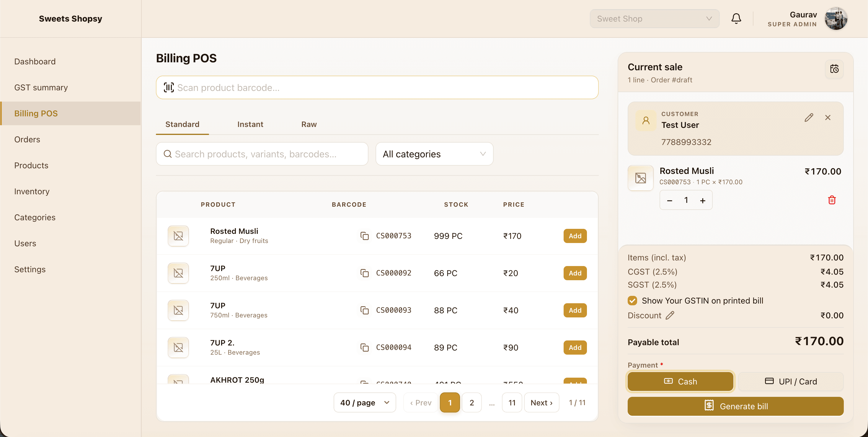Click Generate bill button
The height and width of the screenshot is (437, 868).
point(735,406)
